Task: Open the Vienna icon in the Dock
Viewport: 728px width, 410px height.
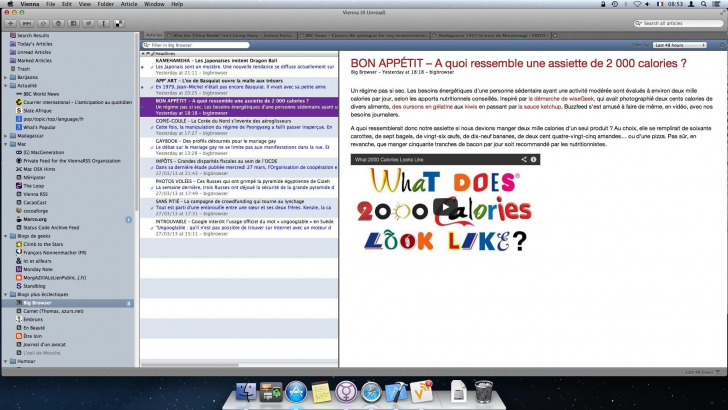Action: click(x=422, y=392)
